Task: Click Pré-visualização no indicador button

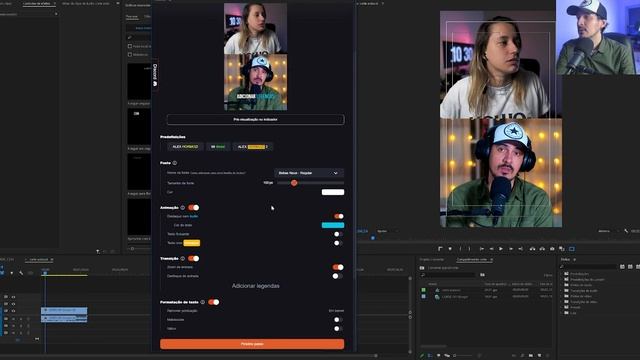Action: point(256,120)
